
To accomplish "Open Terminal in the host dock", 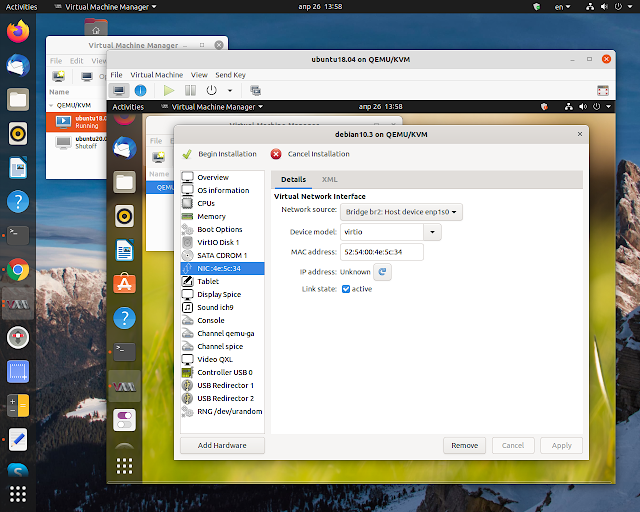I will (18, 236).
